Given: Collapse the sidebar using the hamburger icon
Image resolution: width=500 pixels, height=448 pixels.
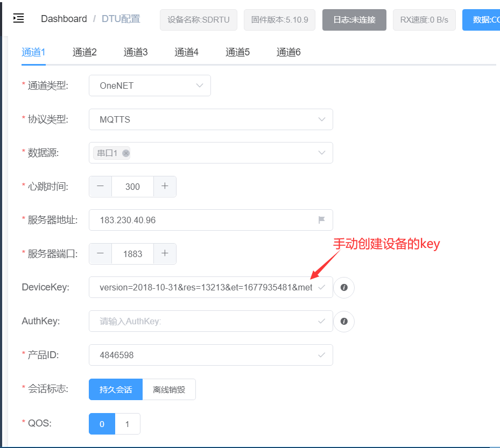Looking at the screenshot, I should [x=18, y=18].
